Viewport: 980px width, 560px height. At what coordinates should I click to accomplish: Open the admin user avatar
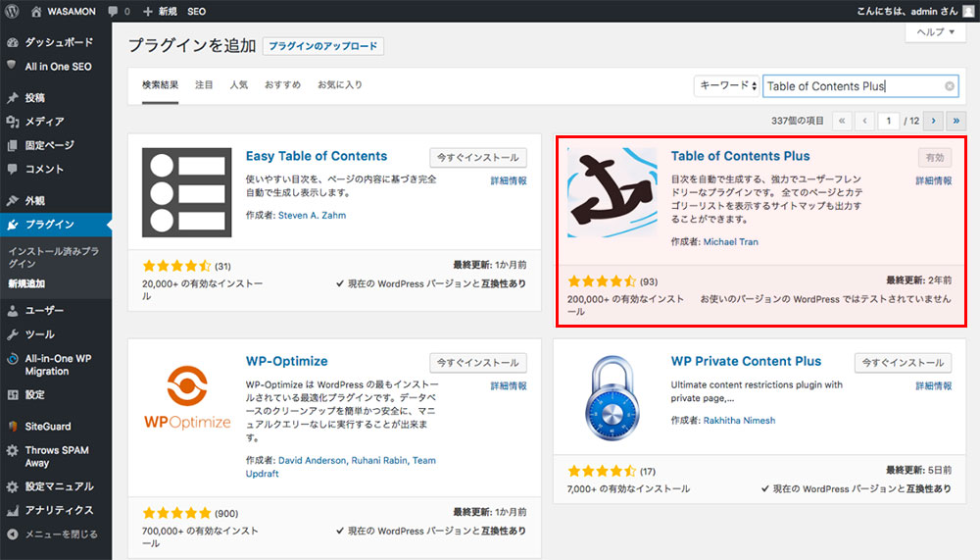[x=968, y=11]
